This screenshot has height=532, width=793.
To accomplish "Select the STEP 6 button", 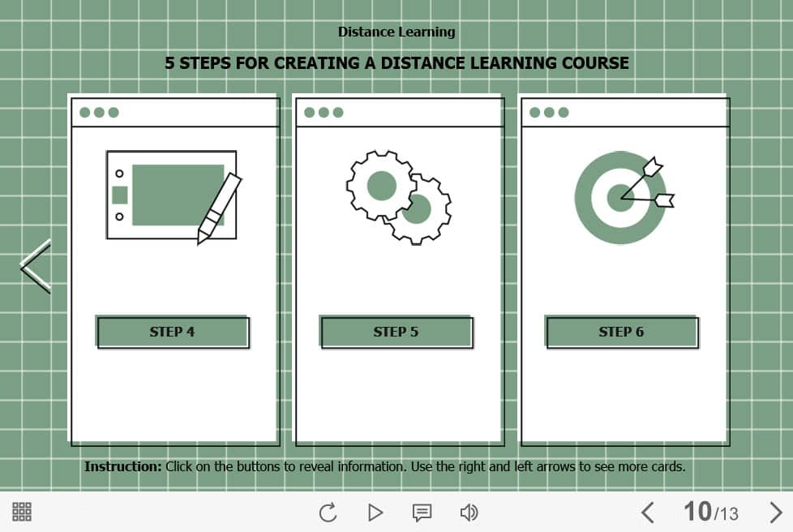I will point(621,332).
